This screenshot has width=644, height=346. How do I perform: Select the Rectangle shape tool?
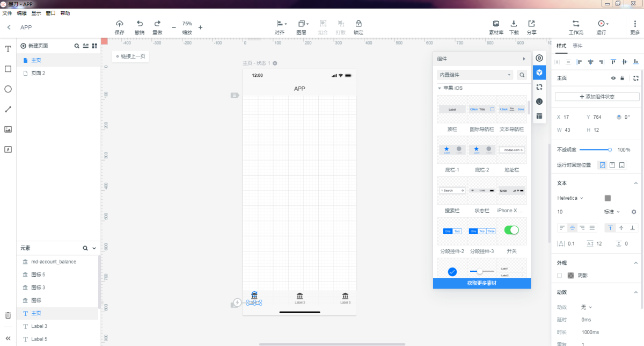pyautogui.click(x=8, y=69)
